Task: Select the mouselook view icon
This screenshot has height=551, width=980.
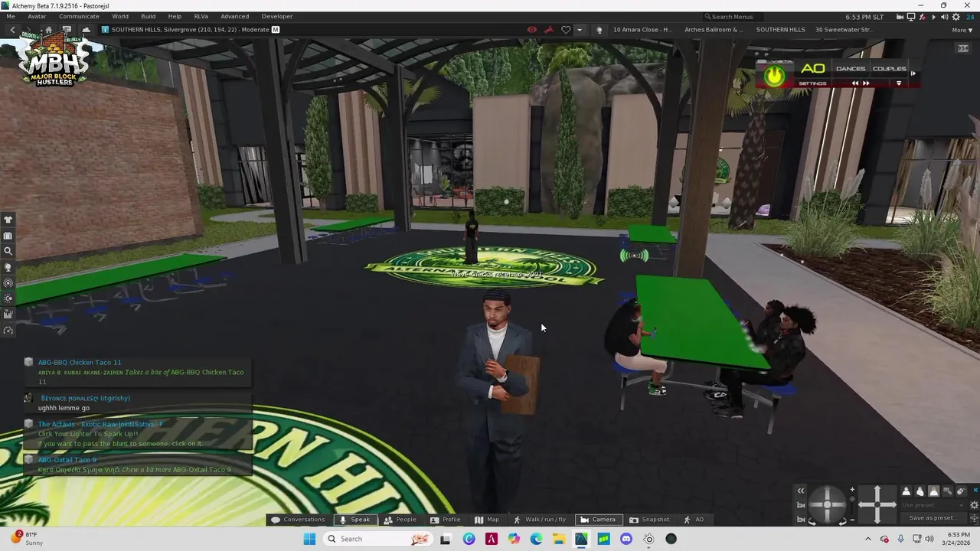Action: point(962,491)
